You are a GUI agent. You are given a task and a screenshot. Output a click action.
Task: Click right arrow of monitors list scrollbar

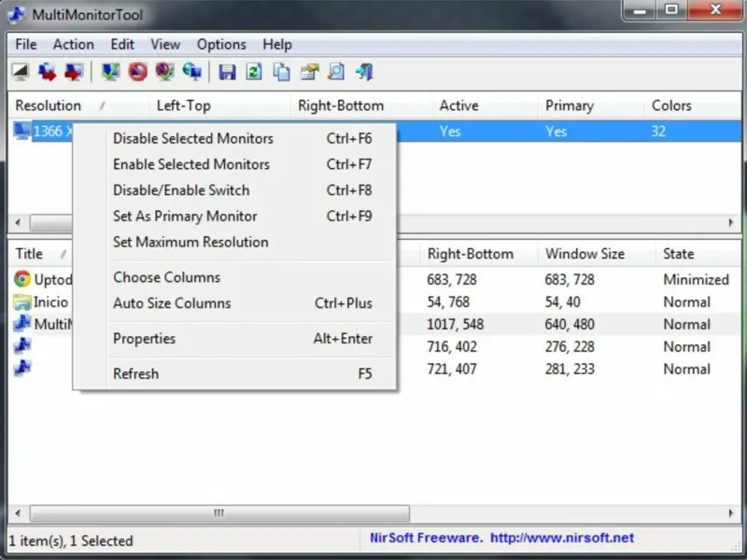tap(731, 222)
